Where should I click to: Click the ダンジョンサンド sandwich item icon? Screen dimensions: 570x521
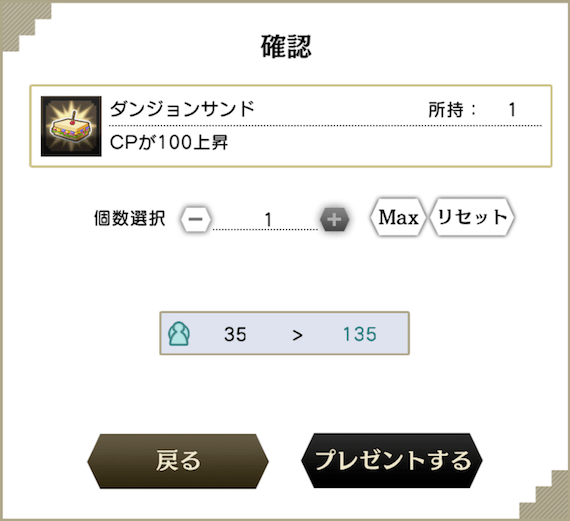[71, 126]
